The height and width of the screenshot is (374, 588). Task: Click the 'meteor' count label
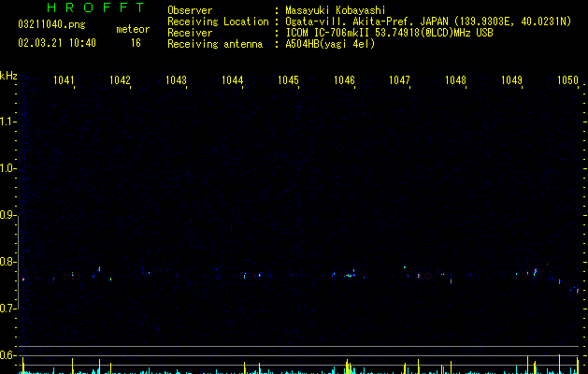pyautogui.click(x=133, y=29)
